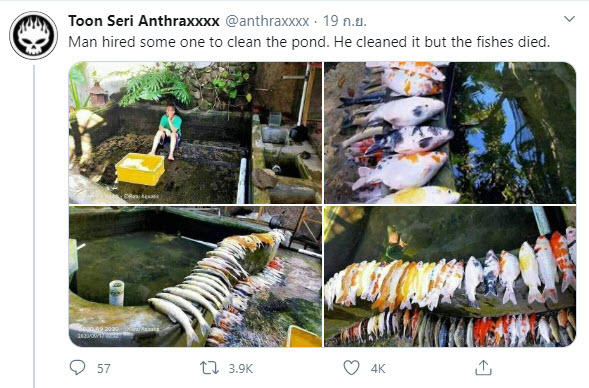Viewport: 589px width, 388px height.
Task: Click the white pipe in bottom-left photo
Action: coord(116,293)
